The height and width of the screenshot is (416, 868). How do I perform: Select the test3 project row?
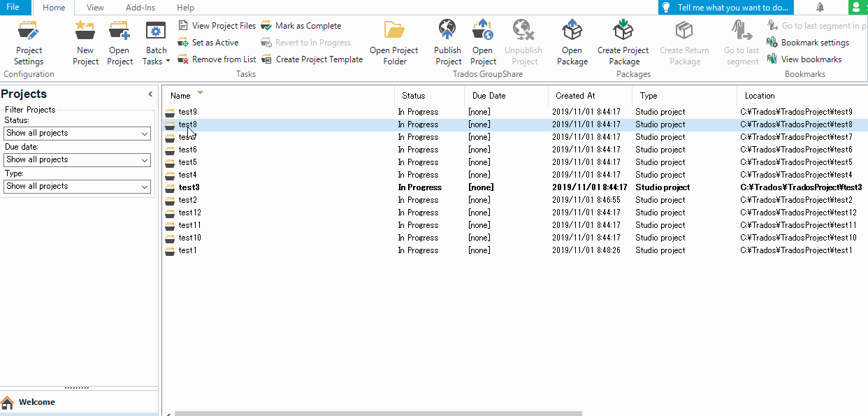point(515,187)
